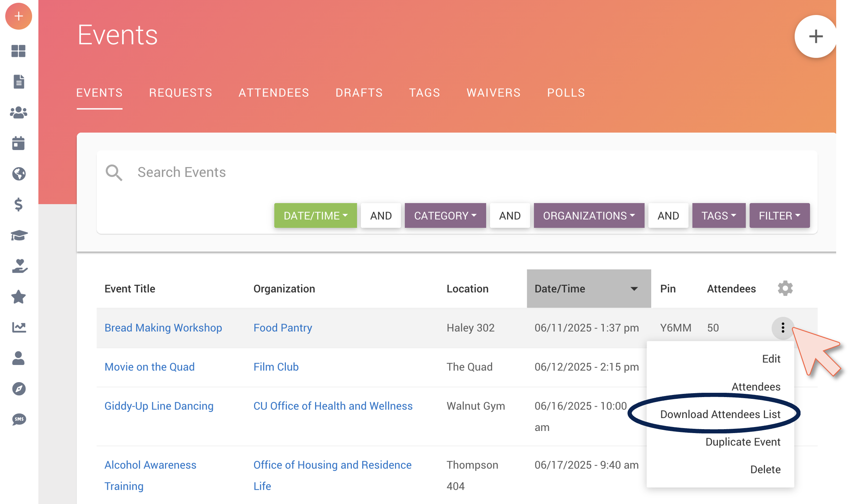Open CU Office of Health and Wellness link

click(333, 406)
